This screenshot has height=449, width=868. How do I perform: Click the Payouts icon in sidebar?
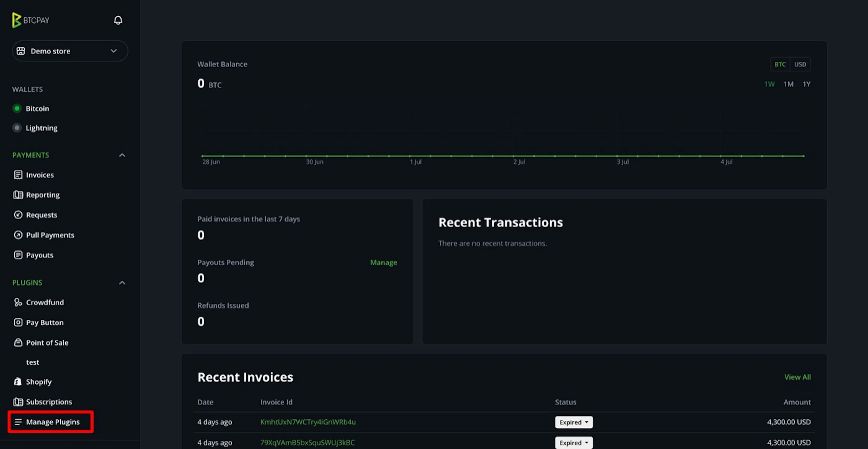[x=18, y=255]
